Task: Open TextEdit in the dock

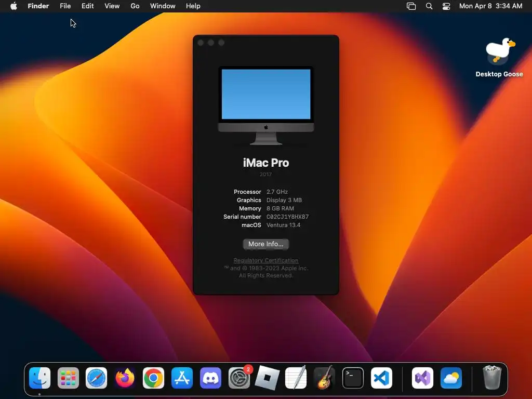Action: 296,378
